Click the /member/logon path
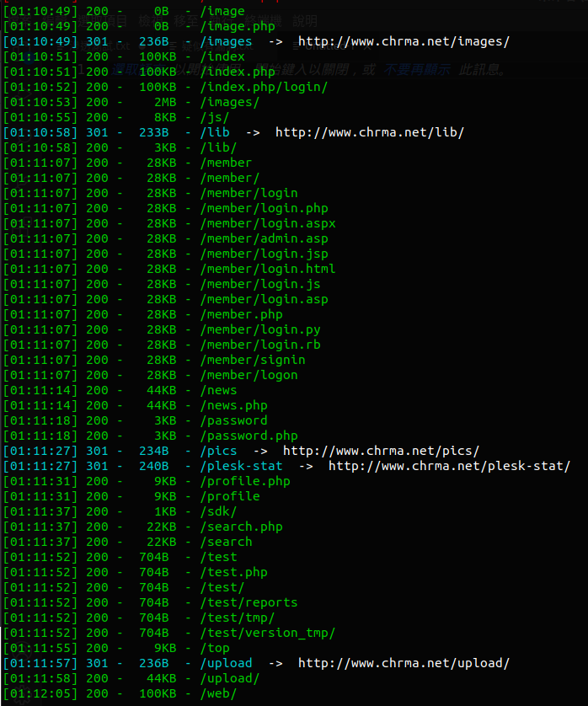This screenshot has height=706, width=588. (249, 375)
